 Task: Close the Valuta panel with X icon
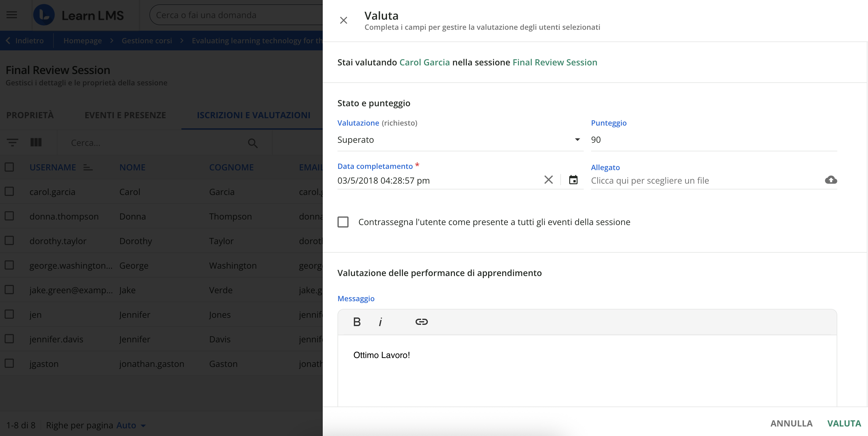pos(343,21)
